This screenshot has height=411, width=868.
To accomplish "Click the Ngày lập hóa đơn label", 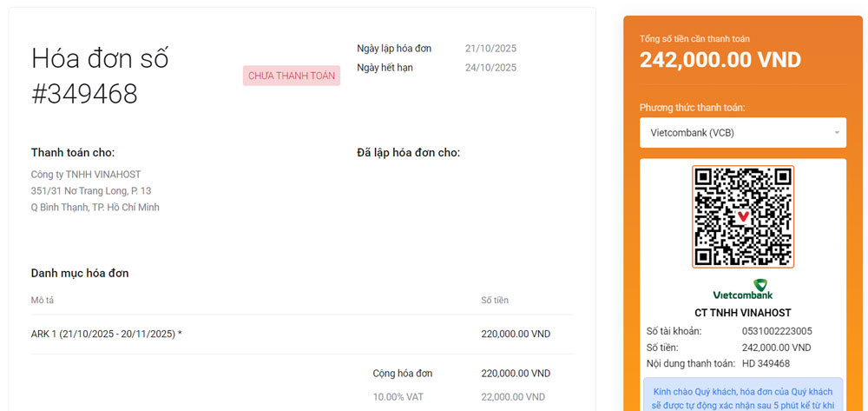I will point(394,49).
